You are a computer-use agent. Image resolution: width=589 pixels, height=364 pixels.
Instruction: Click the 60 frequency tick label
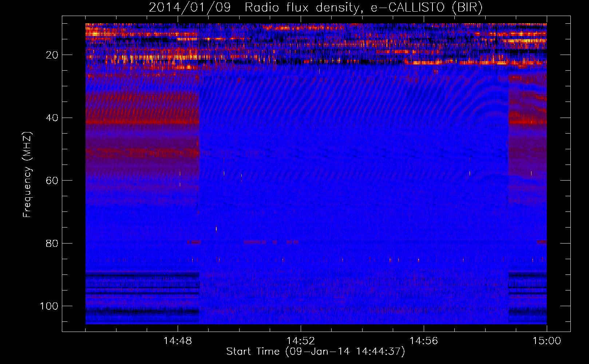52,181
